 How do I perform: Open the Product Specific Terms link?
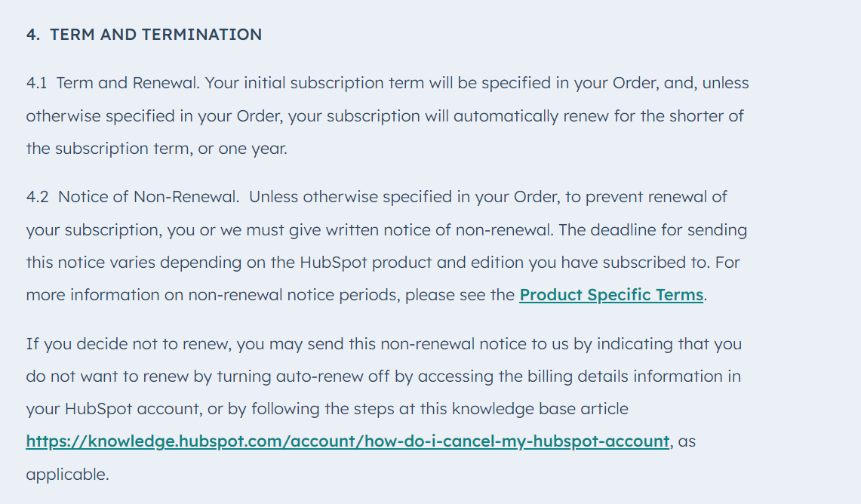(611, 295)
